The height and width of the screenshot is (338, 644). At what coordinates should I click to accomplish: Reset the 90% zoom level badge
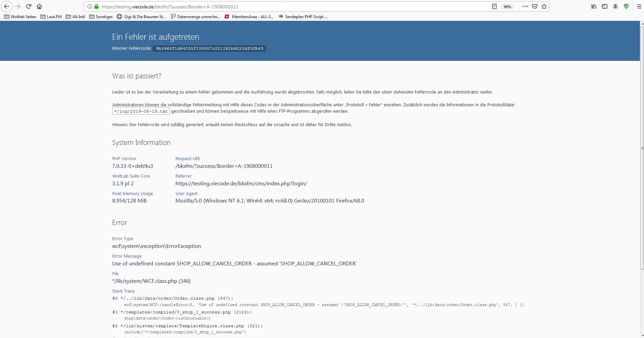(x=507, y=7)
